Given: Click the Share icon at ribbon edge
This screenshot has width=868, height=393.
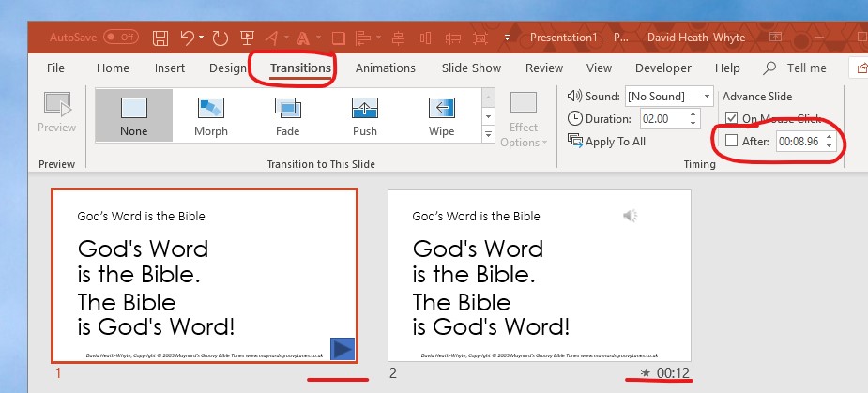Looking at the screenshot, I should click(862, 68).
